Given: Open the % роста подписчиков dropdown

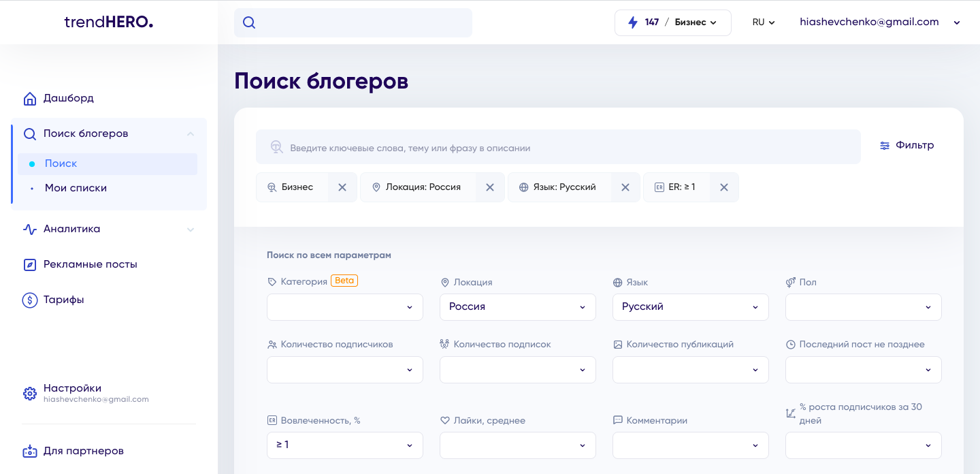Looking at the screenshot, I should 864,445.
